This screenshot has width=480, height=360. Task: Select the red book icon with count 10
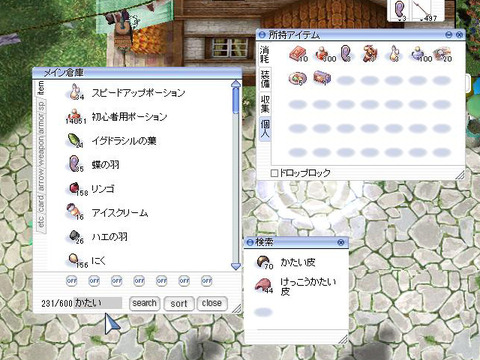(x=298, y=54)
